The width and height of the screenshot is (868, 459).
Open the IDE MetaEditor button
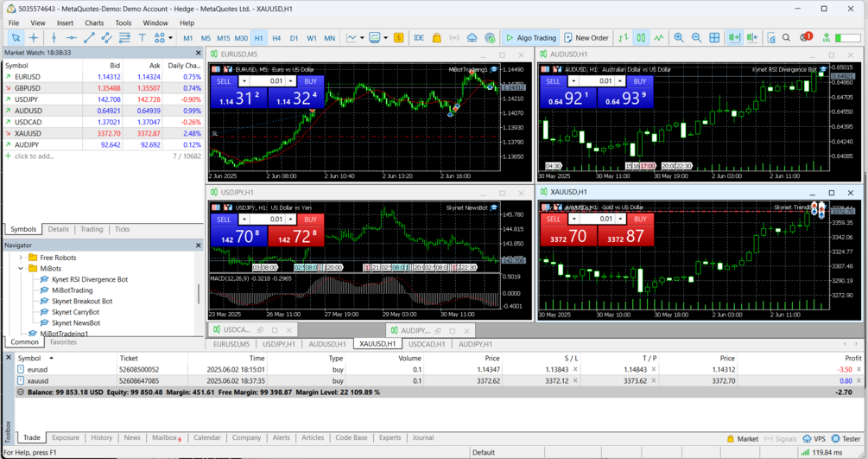pos(419,38)
